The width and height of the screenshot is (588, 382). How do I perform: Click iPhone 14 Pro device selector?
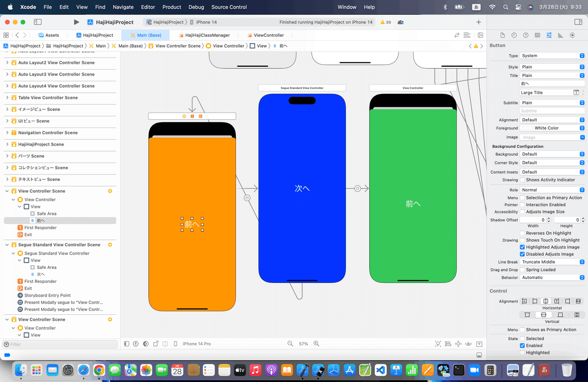click(x=197, y=344)
